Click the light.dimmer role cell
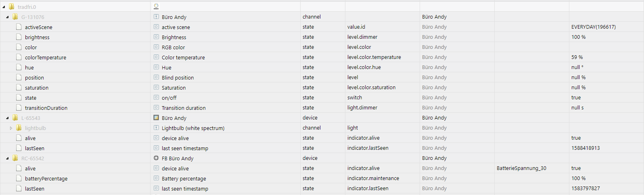 (362, 108)
